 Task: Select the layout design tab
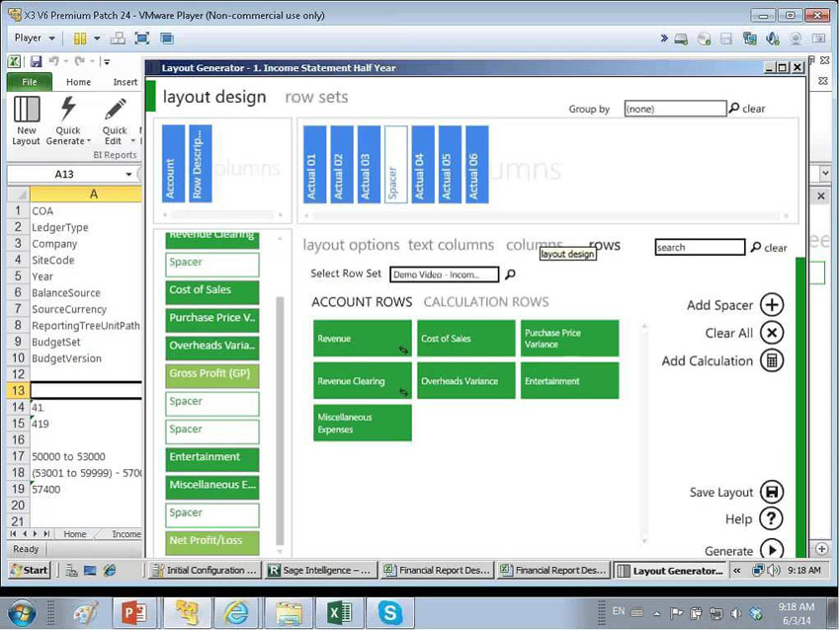click(x=214, y=96)
